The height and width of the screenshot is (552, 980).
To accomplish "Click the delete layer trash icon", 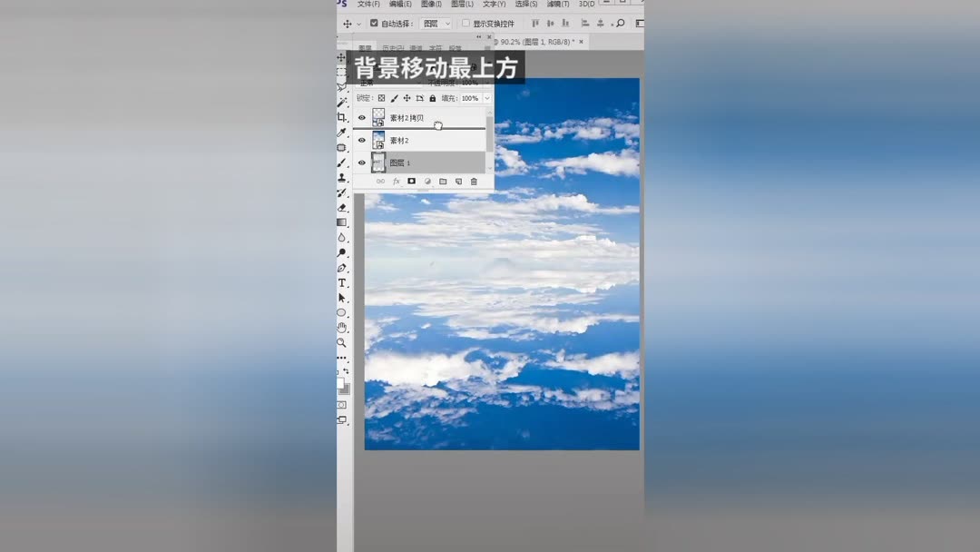I will 473,181.
